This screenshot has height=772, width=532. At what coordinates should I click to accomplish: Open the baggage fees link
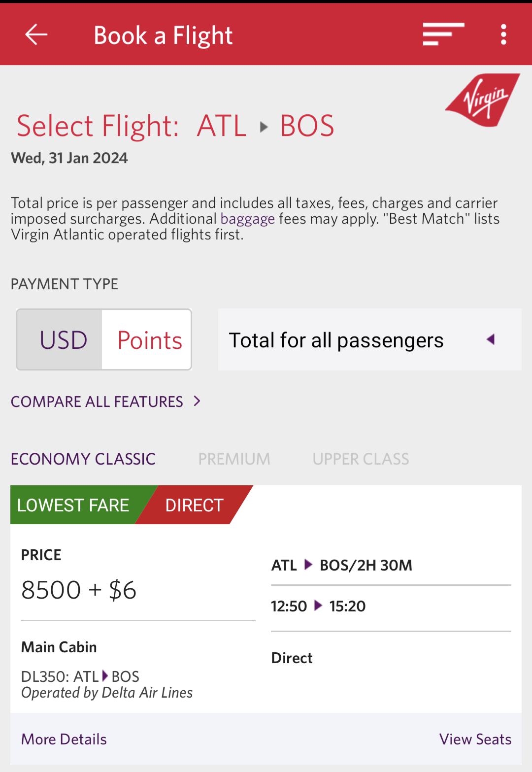click(247, 219)
